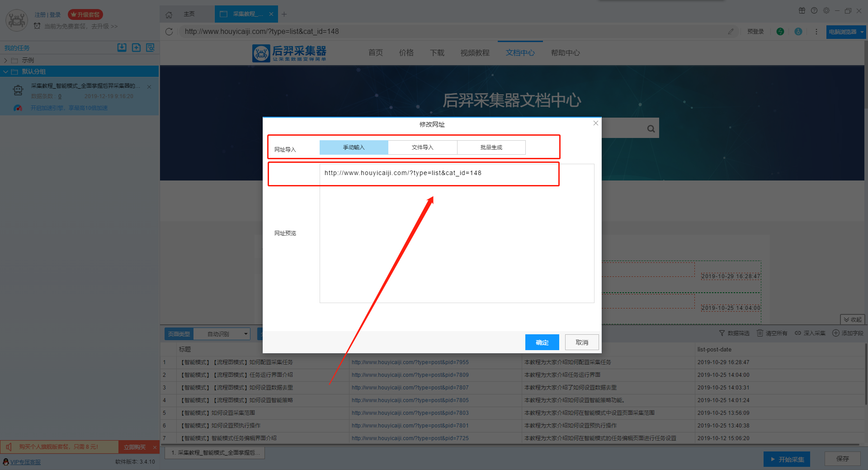Click the 开启加速引擎 acceleration link

tap(69, 108)
